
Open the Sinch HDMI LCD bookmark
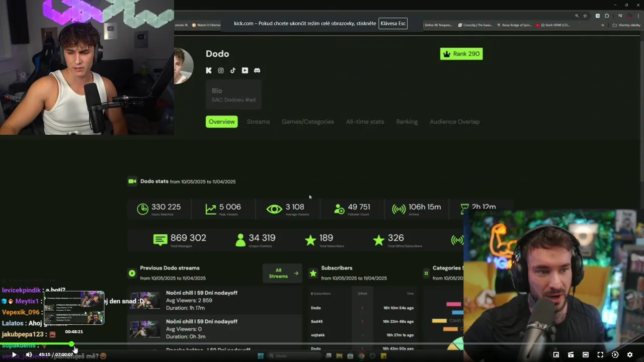[x=552, y=25]
